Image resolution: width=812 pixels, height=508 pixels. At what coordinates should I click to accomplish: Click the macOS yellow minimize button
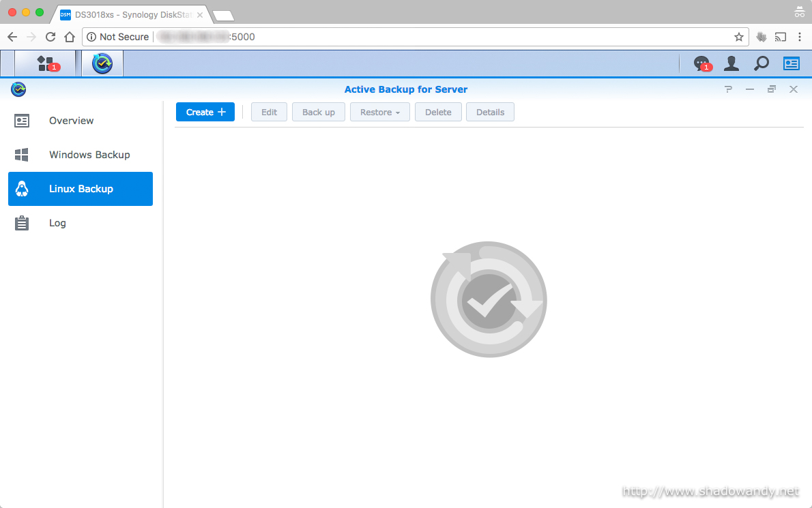(26, 12)
